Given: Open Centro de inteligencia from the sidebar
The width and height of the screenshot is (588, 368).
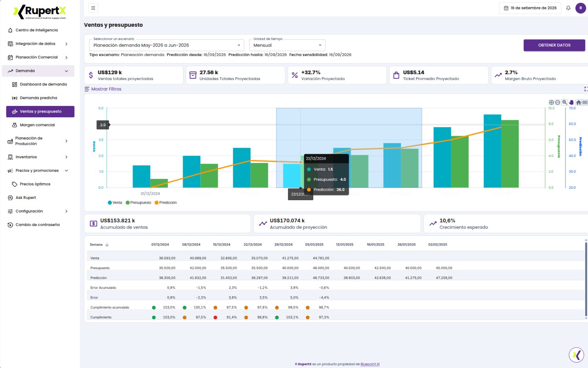Looking at the screenshot, I should coord(36,30).
